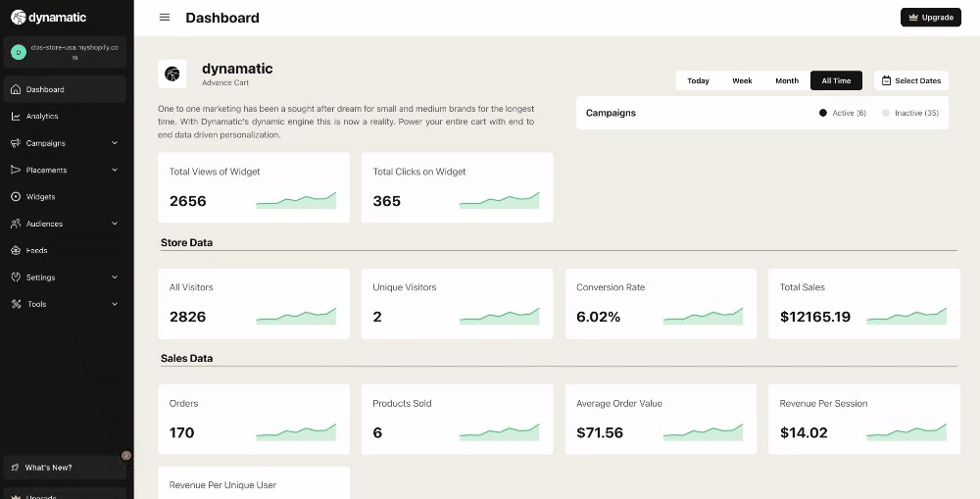980x499 pixels.
Task: Click the Dashboard home icon in sidebar
Action: coord(16,89)
